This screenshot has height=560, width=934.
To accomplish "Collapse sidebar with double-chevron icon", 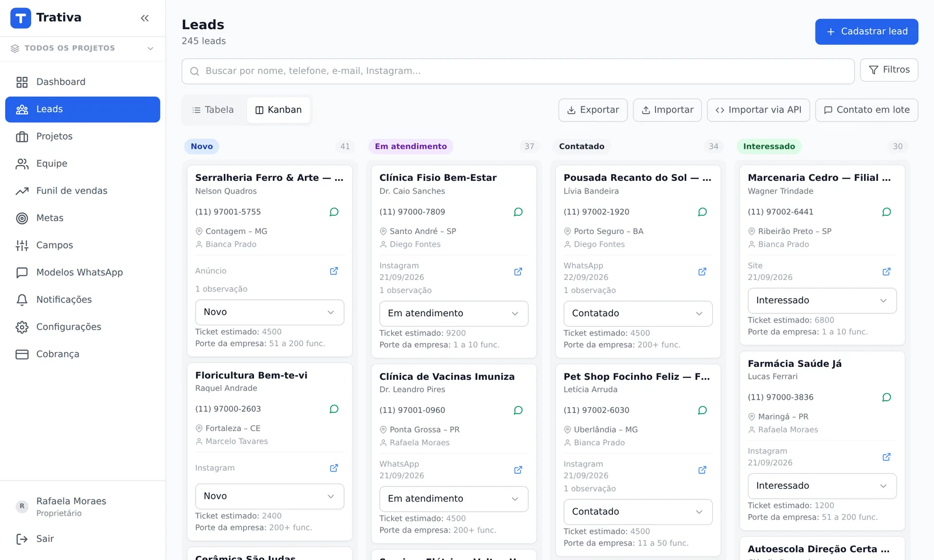I will [x=145, y=18].
